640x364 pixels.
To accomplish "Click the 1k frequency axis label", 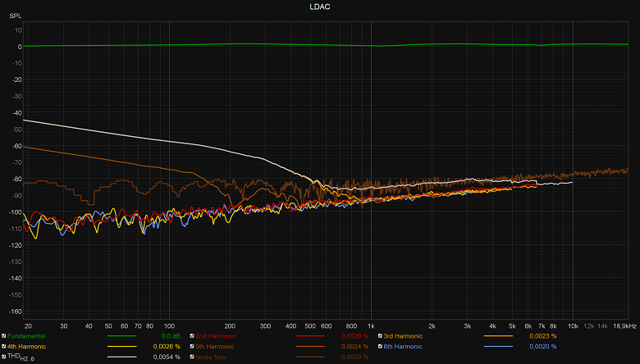I will point(371,326).
